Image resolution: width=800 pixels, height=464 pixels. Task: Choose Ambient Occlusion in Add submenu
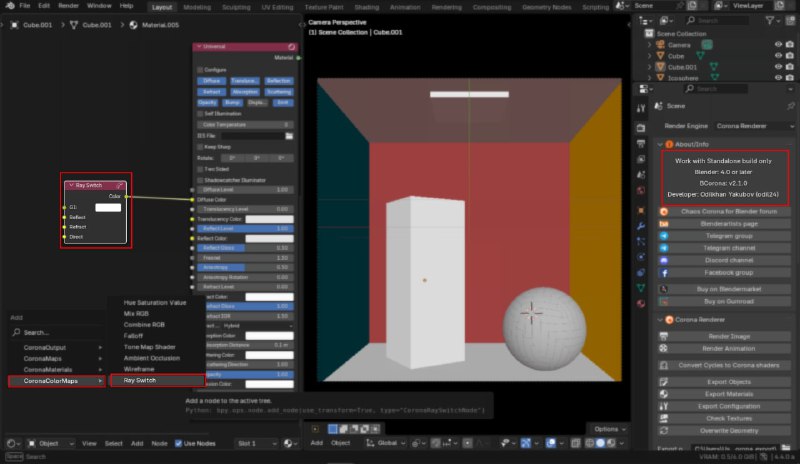click(152, 358)
